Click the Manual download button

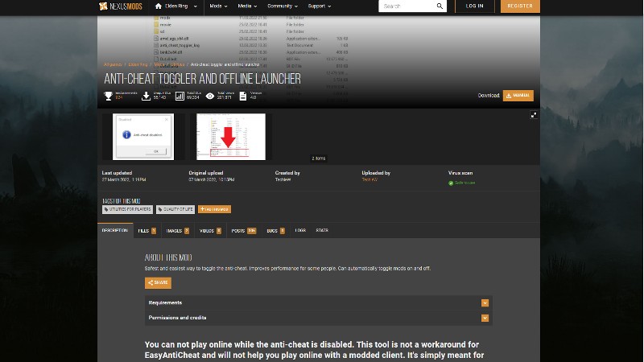coord(518,96)
